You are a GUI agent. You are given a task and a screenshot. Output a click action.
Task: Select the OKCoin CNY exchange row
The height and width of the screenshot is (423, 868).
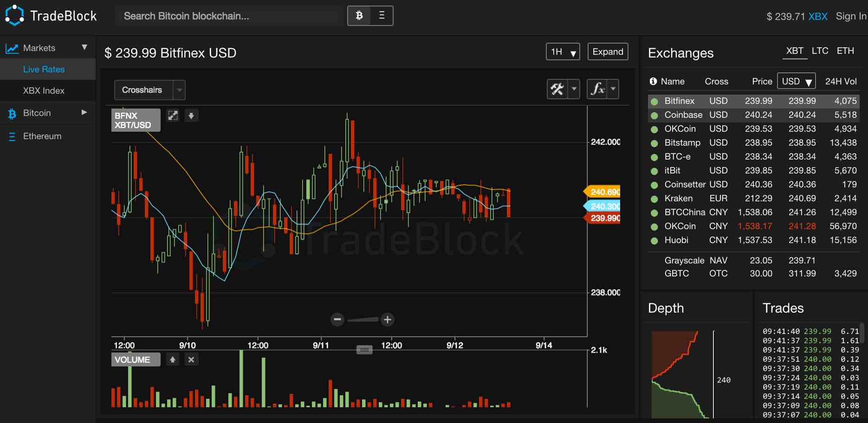tap(753, 226)
